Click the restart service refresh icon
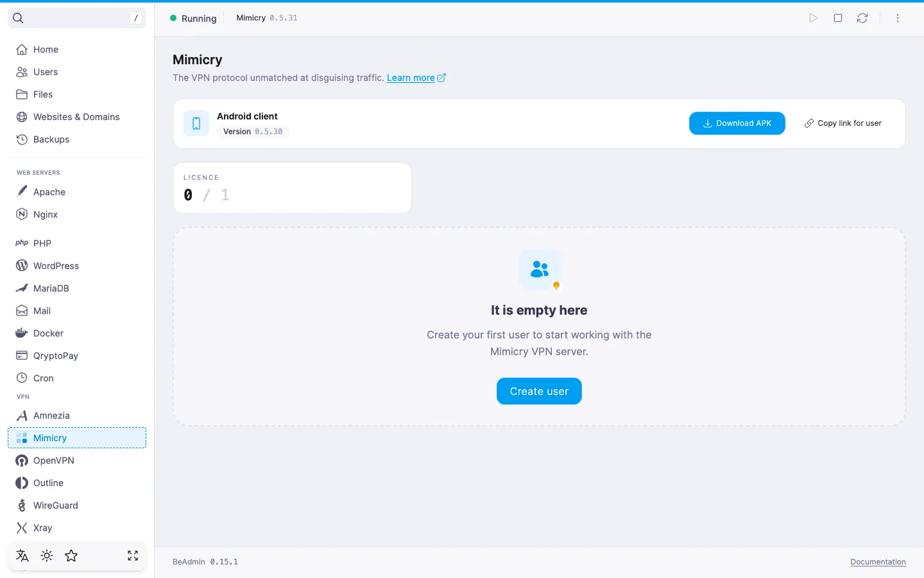This screenshot has width=924, height=578. (x=862, y=18)
